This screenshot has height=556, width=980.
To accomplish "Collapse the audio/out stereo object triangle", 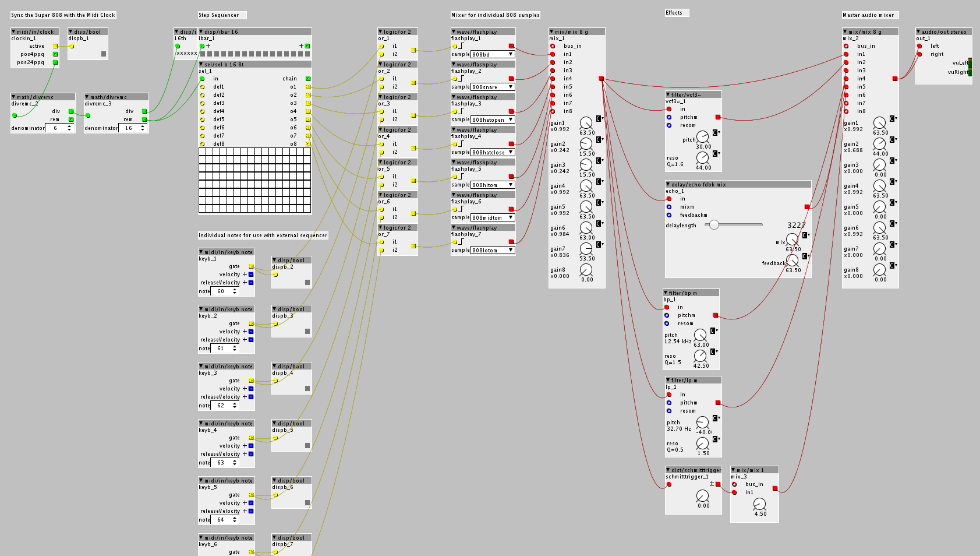I will [919, 32].
